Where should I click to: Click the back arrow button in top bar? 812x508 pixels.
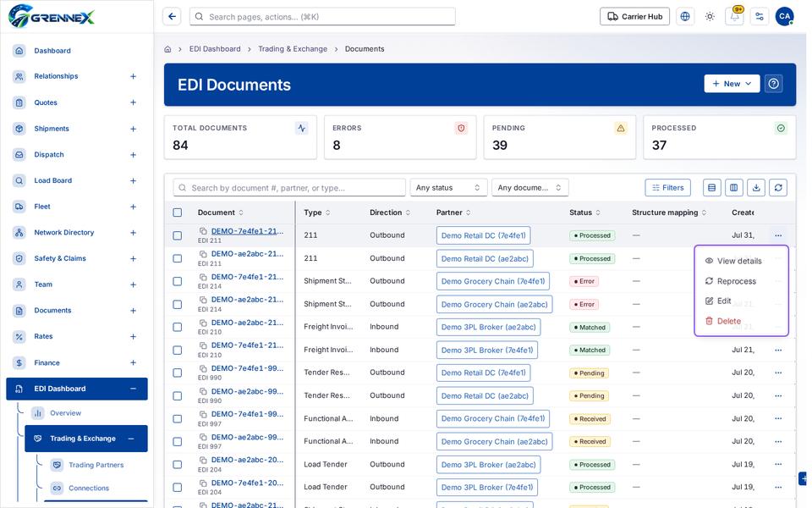(x=172, y=17)
